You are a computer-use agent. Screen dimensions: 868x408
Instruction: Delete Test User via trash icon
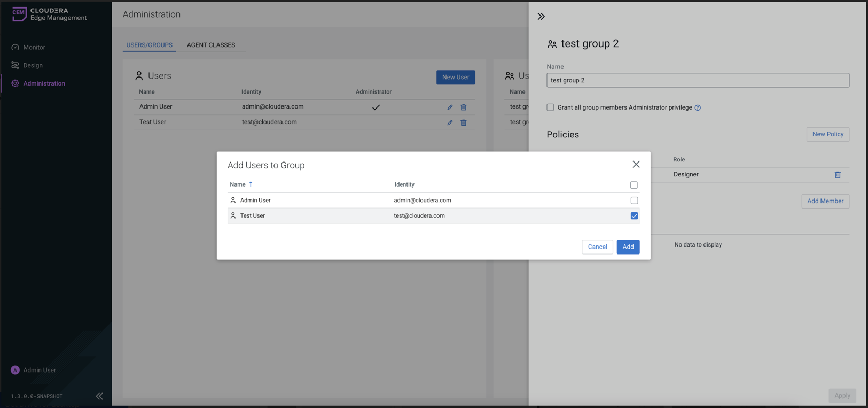464,123
